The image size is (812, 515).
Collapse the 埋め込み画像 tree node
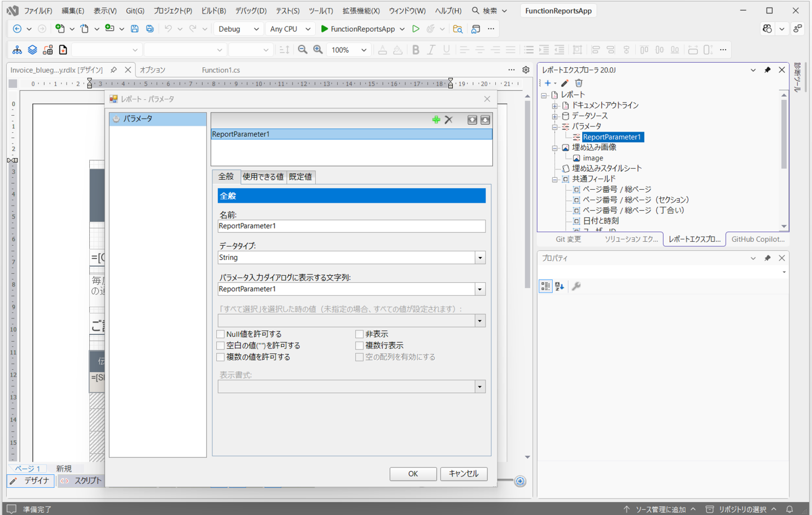coord(555,148)
